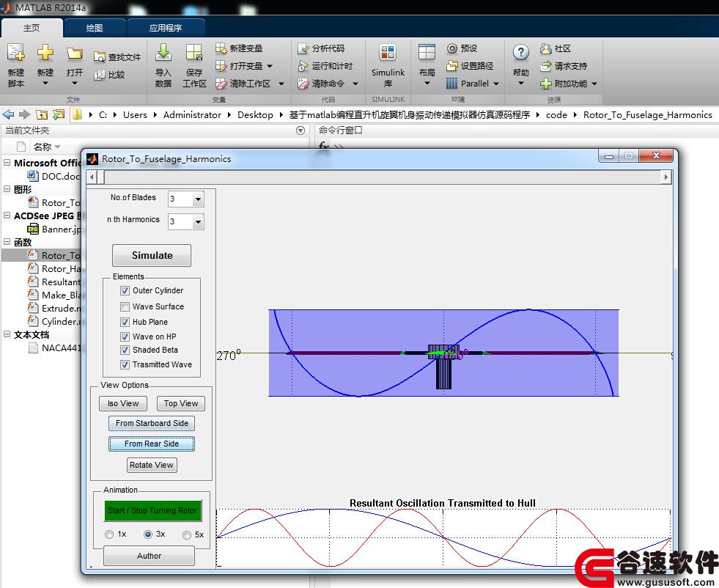Click the horizontal slider thumb
This screenshot has width=719, height=588.
(x=100, y=177)
